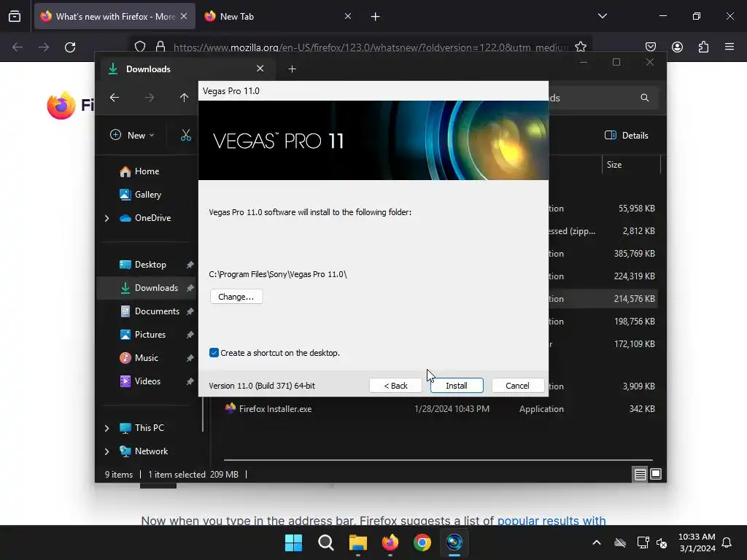
Task: Open File Explorer from the taskbar
Action: click(357, 542)
